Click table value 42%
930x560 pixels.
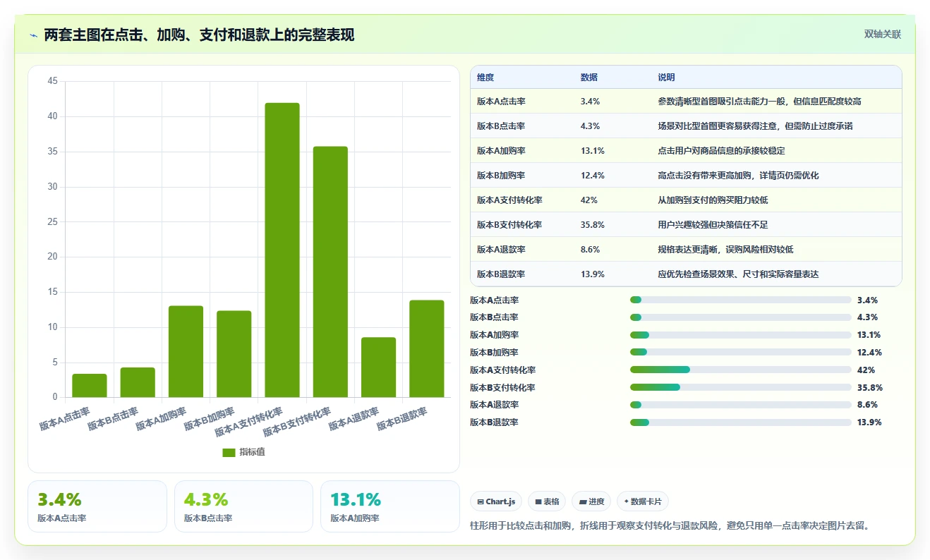589,200
